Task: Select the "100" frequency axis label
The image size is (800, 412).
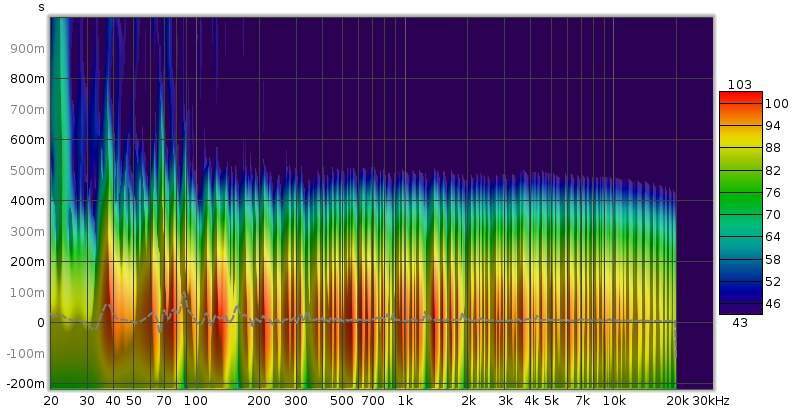Action: click(196, 401)
